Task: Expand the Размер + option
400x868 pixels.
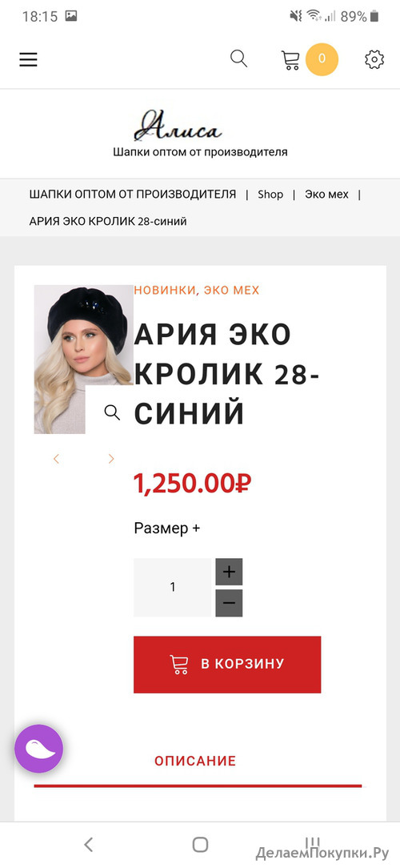Action: [166, 528]
